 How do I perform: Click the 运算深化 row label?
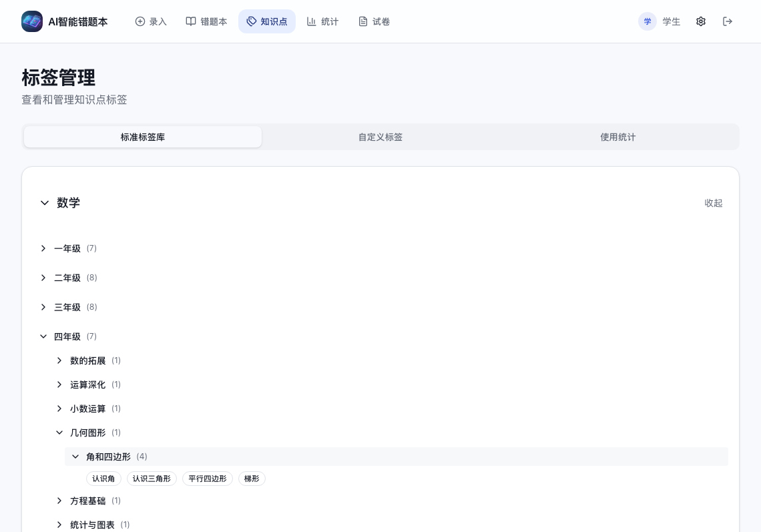88,384
